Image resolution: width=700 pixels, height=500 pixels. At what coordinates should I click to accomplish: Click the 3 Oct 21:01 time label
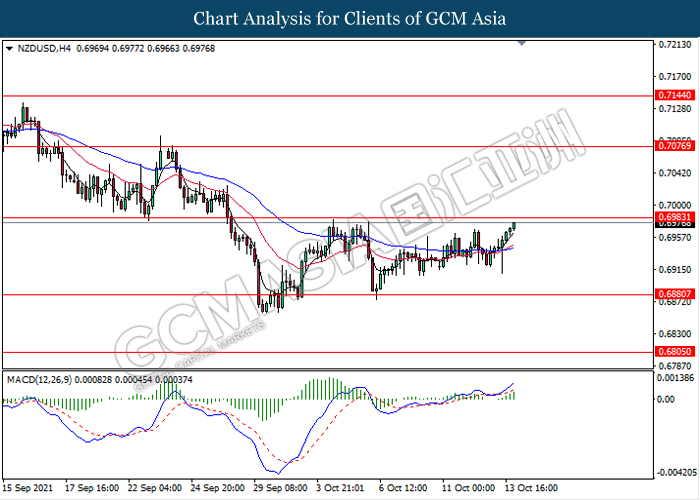340,488
